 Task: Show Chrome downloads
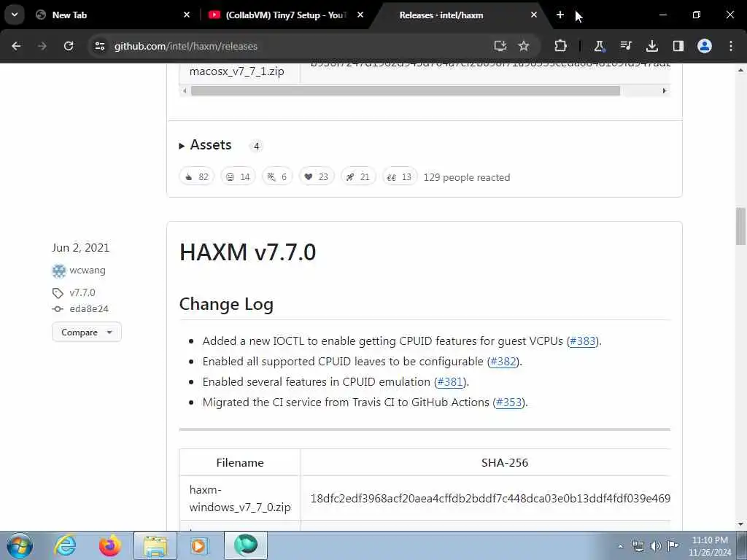651,46
